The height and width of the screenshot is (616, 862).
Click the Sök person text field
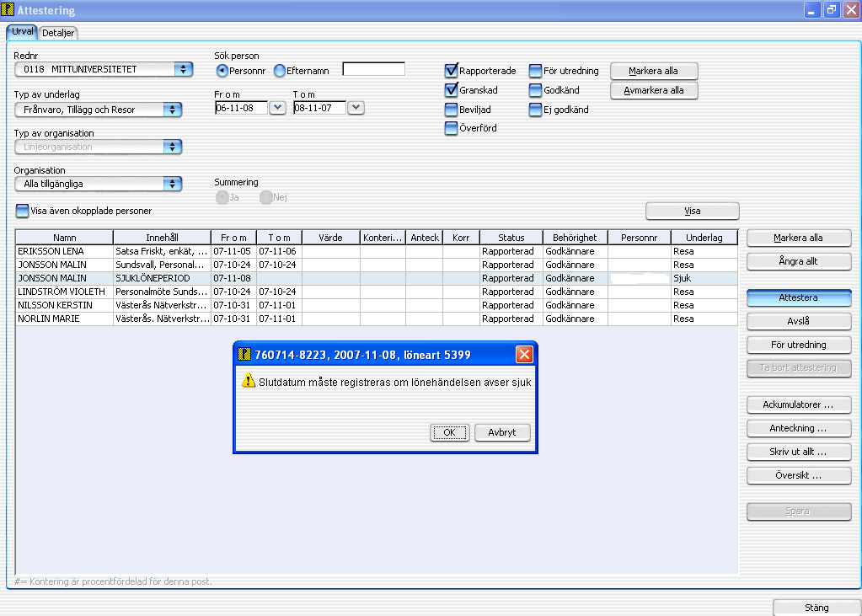[x=374, y=69]
